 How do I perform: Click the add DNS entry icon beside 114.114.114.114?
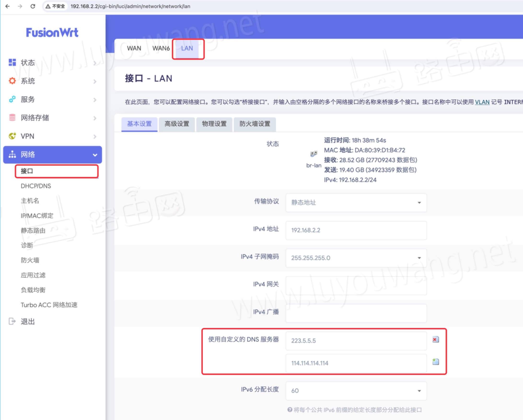pyautogui.click(x=436, y=362)
